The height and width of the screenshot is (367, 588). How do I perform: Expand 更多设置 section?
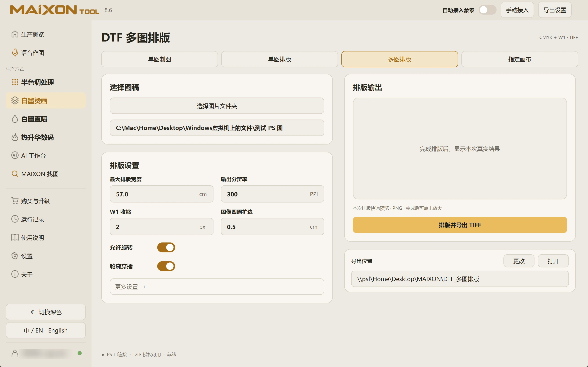pyautogui.click(x=217, y=287)
